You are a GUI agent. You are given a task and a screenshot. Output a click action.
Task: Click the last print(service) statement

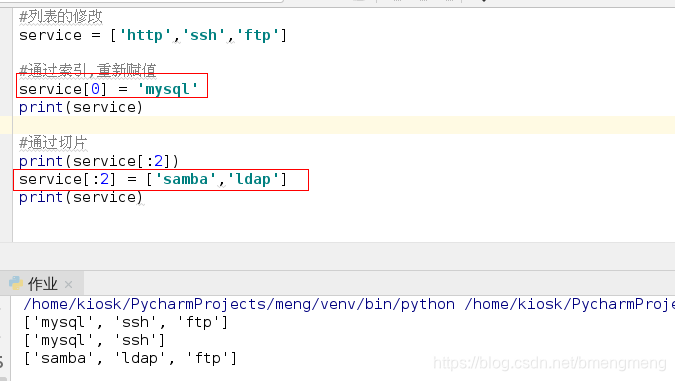click(x=81, y=197)
